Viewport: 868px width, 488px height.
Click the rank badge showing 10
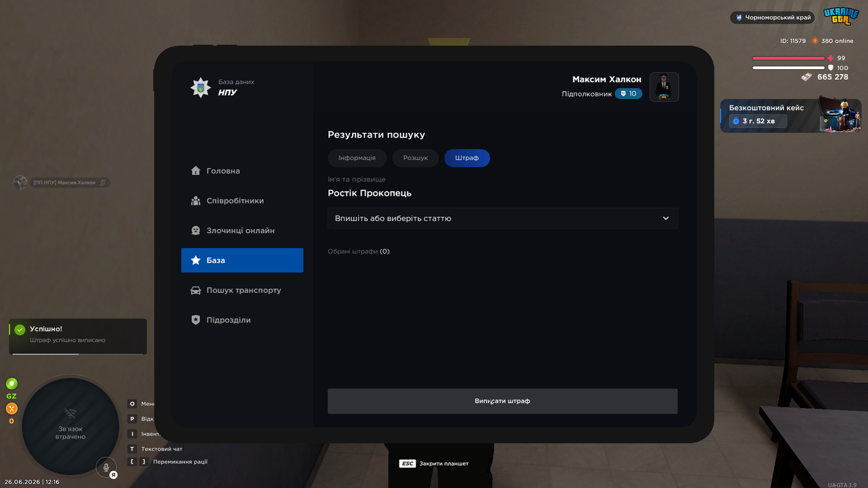coord(629,94)
